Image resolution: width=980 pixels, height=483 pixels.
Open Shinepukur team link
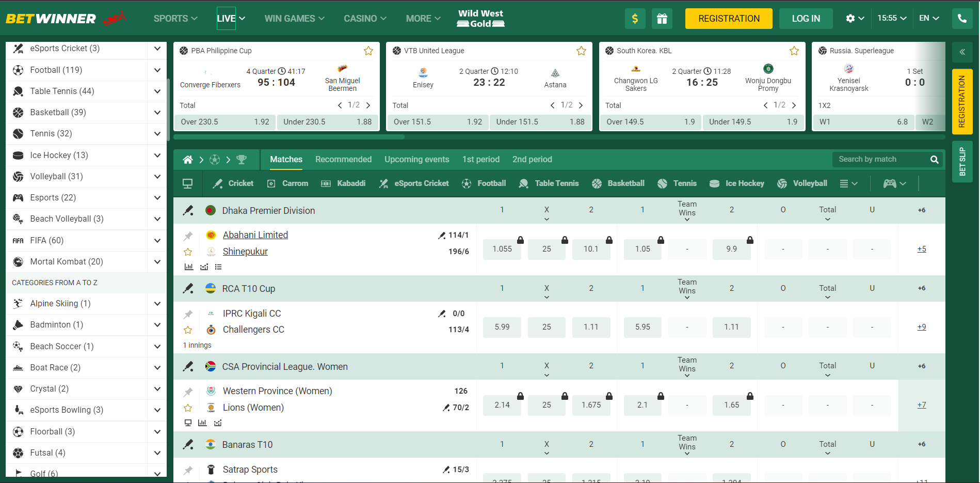(x=245, y=252)
